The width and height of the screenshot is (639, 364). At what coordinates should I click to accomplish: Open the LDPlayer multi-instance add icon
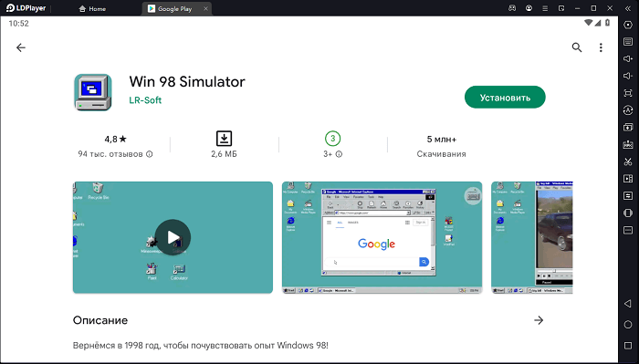tap(628, 127)
